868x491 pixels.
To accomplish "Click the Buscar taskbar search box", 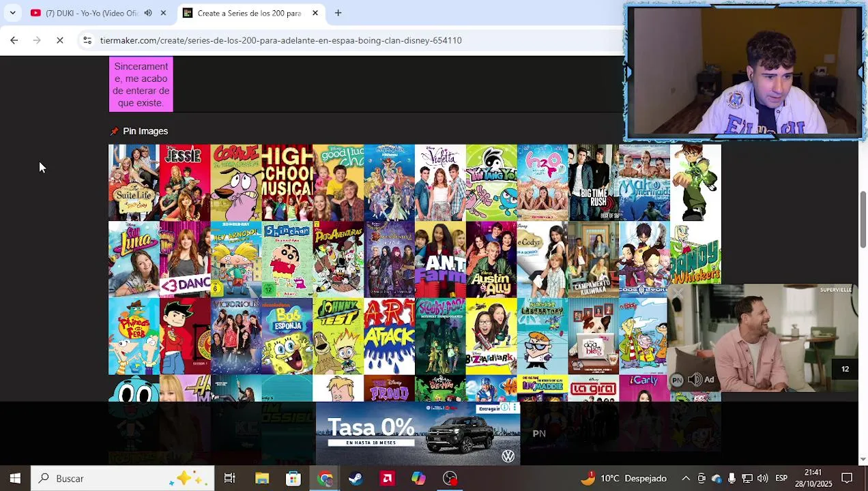I will [x=123, y=478].
